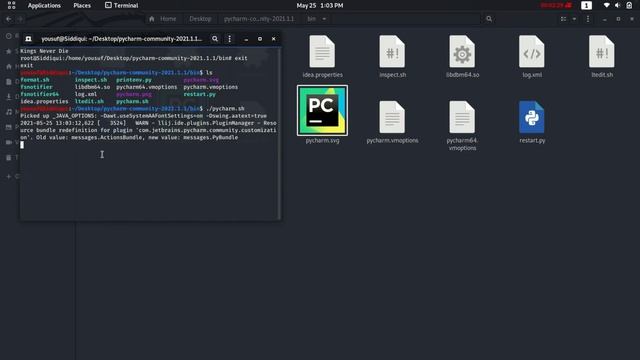Select the pycharm.vmoptions file icon
Image resolution: width=640 pixels, height=360 pixels.
point(392,117)
